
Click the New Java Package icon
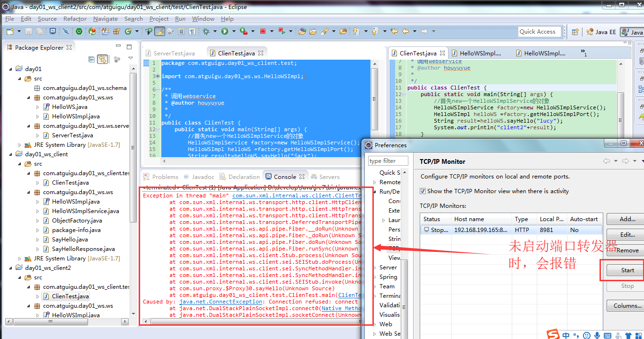[116, 31]
